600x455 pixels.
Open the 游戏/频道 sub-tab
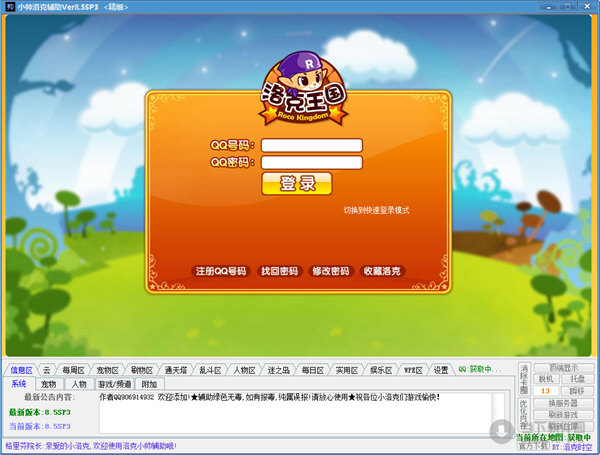(x=115, y=384)
